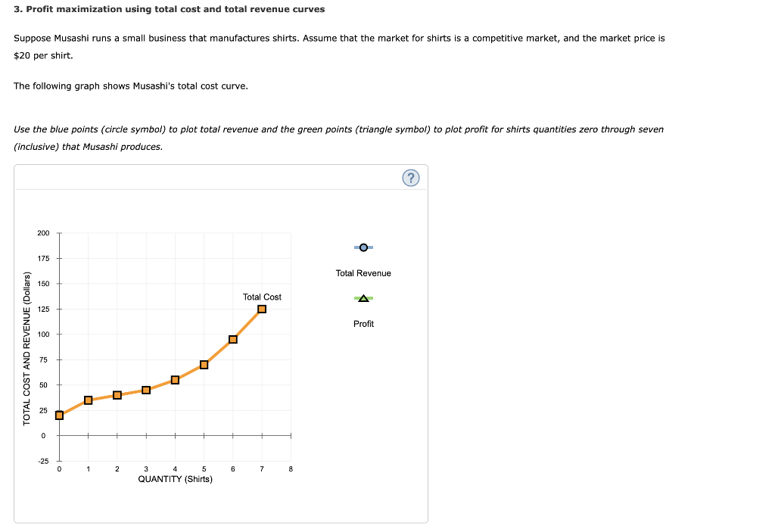Viewport: 775px width, 532px height.
Task: Click the Total Cost point at quantity one
Action: [x=87, y=400]
